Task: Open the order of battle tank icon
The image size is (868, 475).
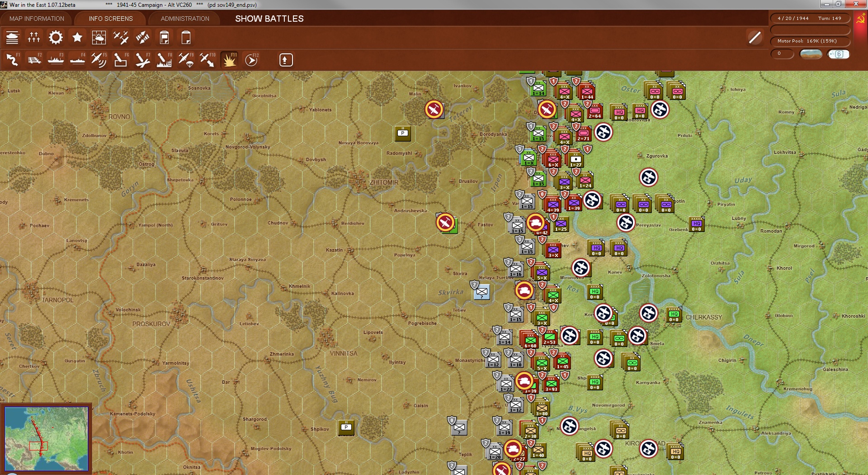Action: coord(12,38)
